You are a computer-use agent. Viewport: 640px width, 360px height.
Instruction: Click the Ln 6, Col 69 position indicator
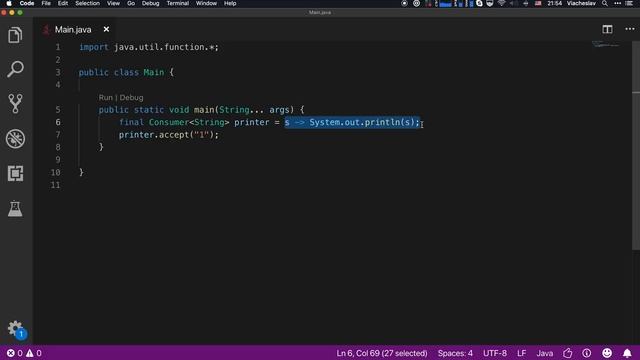[382, 353]
